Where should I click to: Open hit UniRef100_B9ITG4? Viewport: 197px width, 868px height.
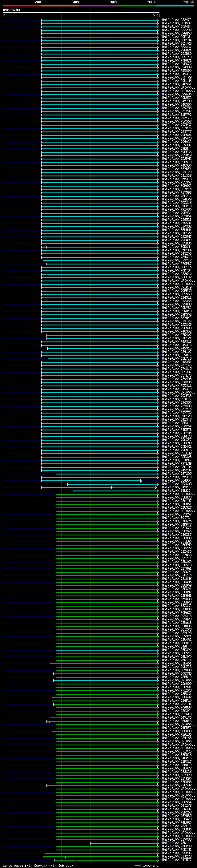coord(176,518)
